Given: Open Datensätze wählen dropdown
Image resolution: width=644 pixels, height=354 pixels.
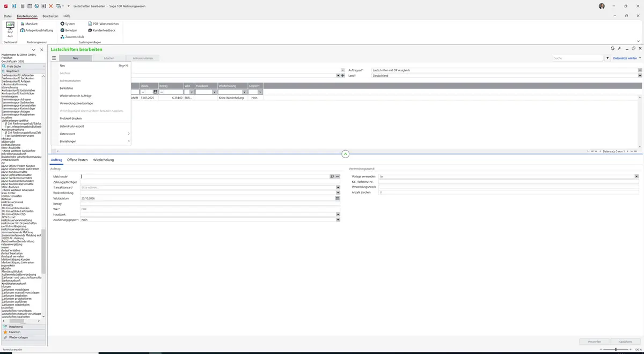Looking at the screenshot, I should (627, 58).
